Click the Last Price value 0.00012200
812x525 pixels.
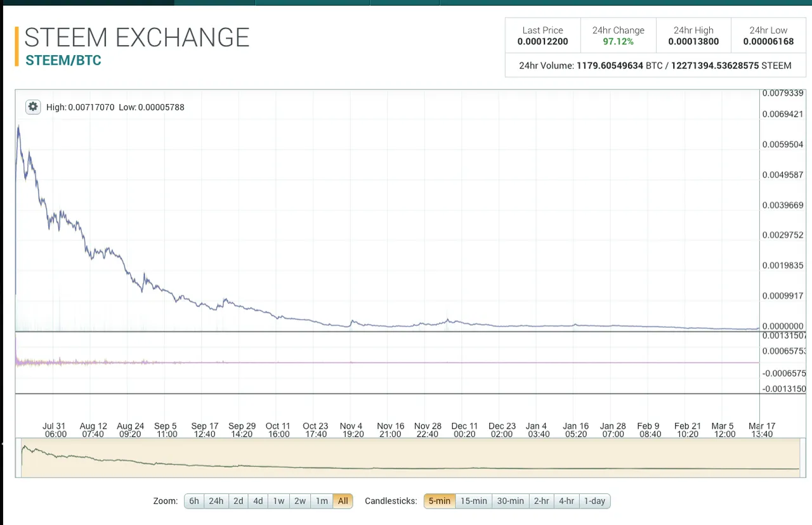[542, 42]
